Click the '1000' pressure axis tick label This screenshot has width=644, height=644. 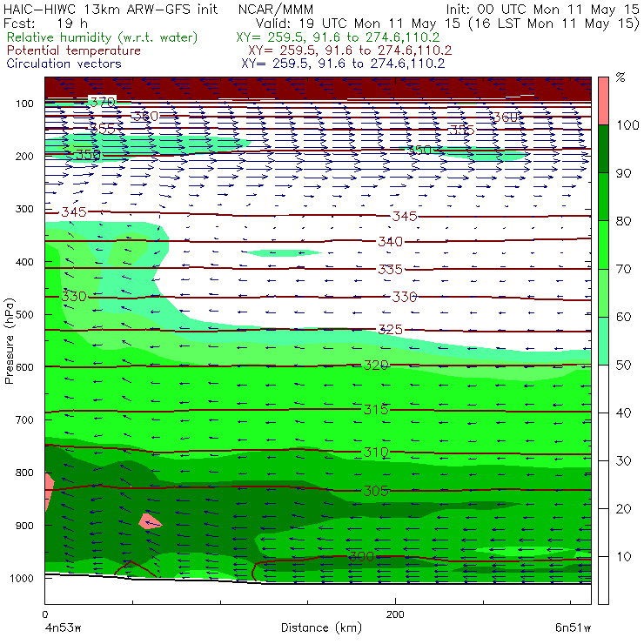[22, 578]
